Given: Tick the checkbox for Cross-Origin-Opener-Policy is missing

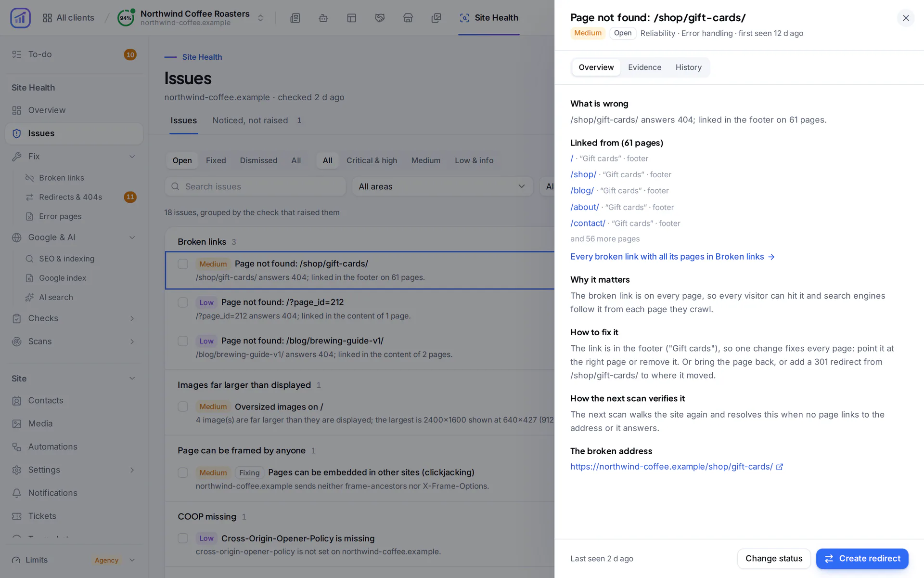Looking at the screenshot, I should pos(183,538).
